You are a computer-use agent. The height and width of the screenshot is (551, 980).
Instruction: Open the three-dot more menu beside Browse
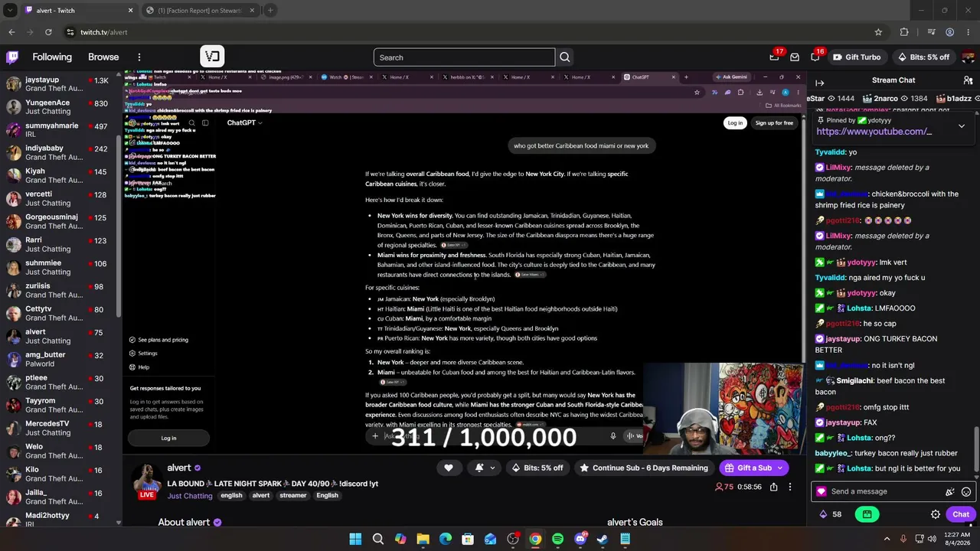[139, 57]
